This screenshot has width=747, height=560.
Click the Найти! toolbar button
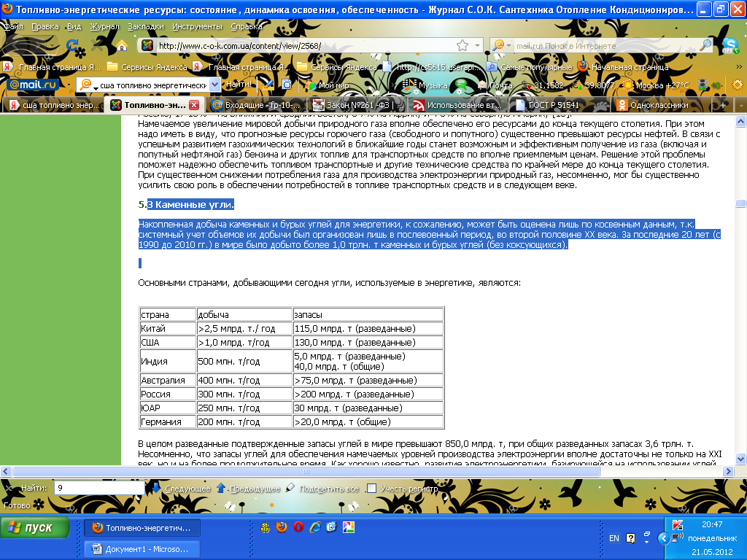pos(239,85)
